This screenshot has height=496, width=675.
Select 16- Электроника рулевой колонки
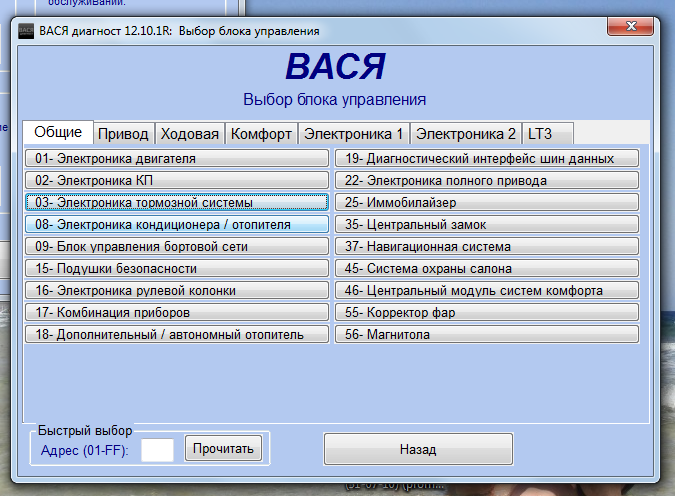point(177,290)
